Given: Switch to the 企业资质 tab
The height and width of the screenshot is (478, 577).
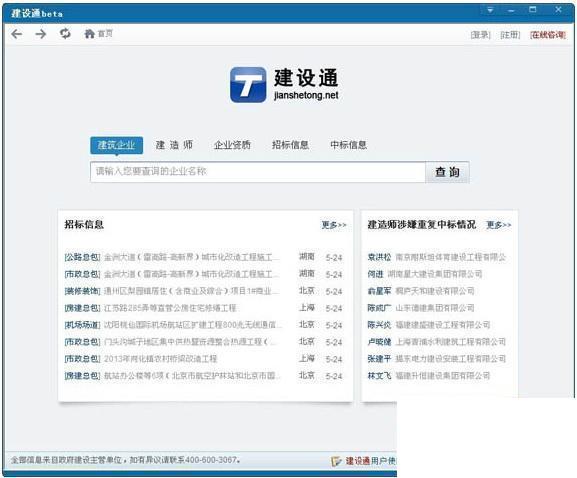Looking at the screenshot, I should click(x=232, y=145).
